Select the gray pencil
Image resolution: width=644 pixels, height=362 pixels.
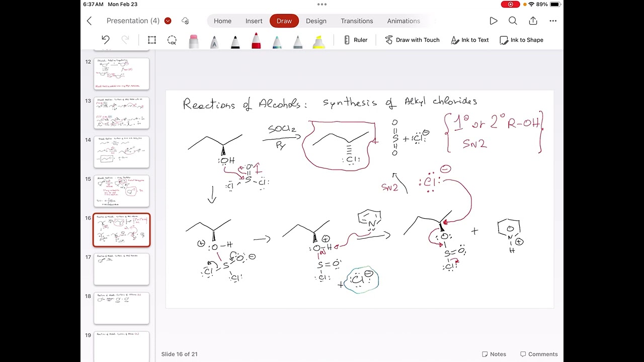(x=298, y=41)
